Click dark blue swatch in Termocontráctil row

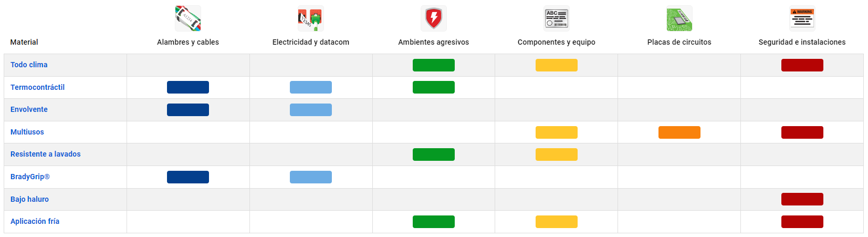(x=188, y=87)
